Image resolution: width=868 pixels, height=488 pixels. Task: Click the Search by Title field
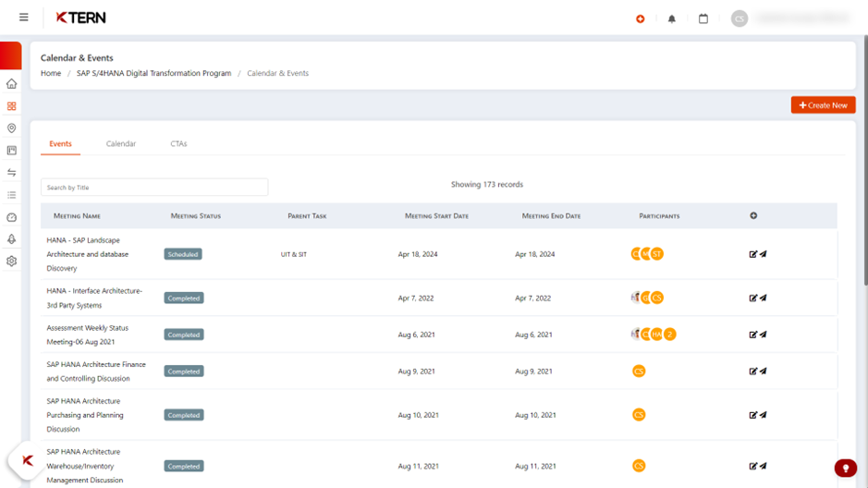click(154, 187)
